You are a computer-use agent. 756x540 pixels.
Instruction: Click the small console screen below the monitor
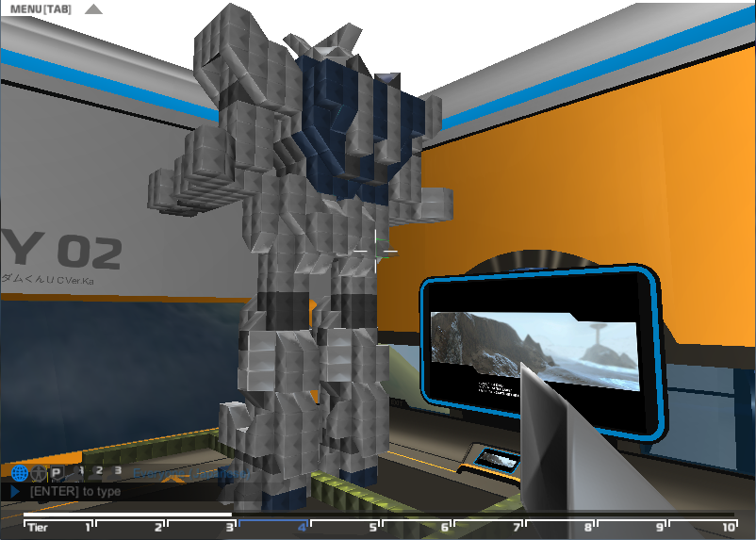pyautogui.click(x=497, y=459)
